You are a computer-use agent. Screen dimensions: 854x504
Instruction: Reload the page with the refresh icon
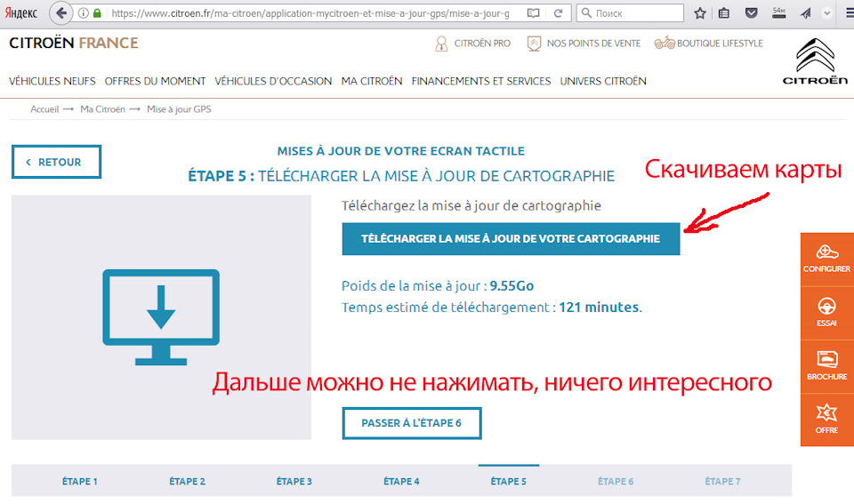(558, 13)
